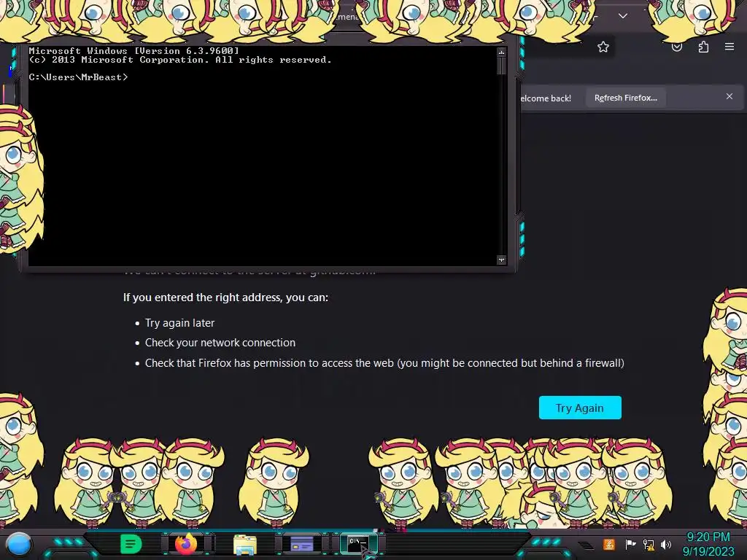Screen dimensions: 747x560
Task: Open the Java tray icon
Action: 608,544
